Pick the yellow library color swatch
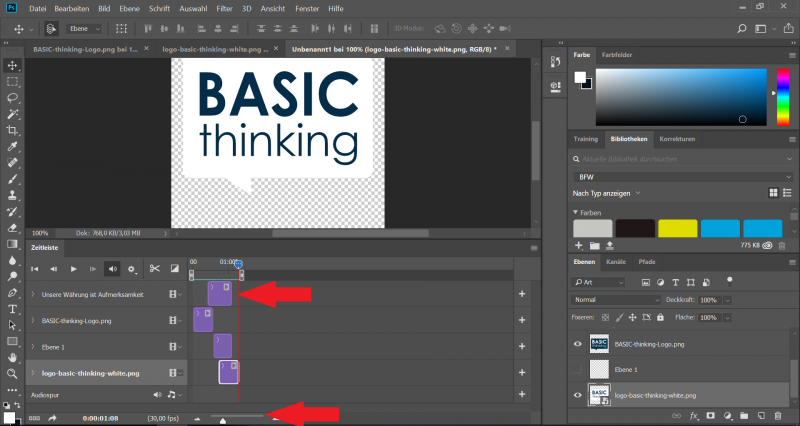The height and width of the screenshot is (426, 800). click(x=678, y=228)
